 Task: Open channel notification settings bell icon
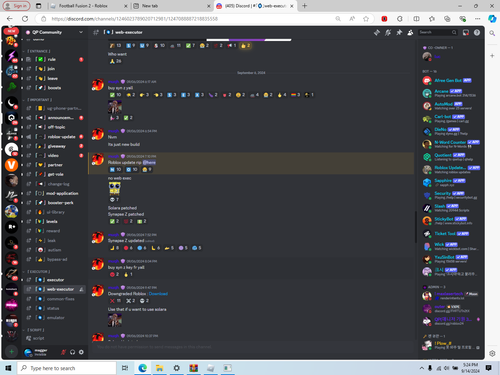pyautogui.click(x=388, y=32)
